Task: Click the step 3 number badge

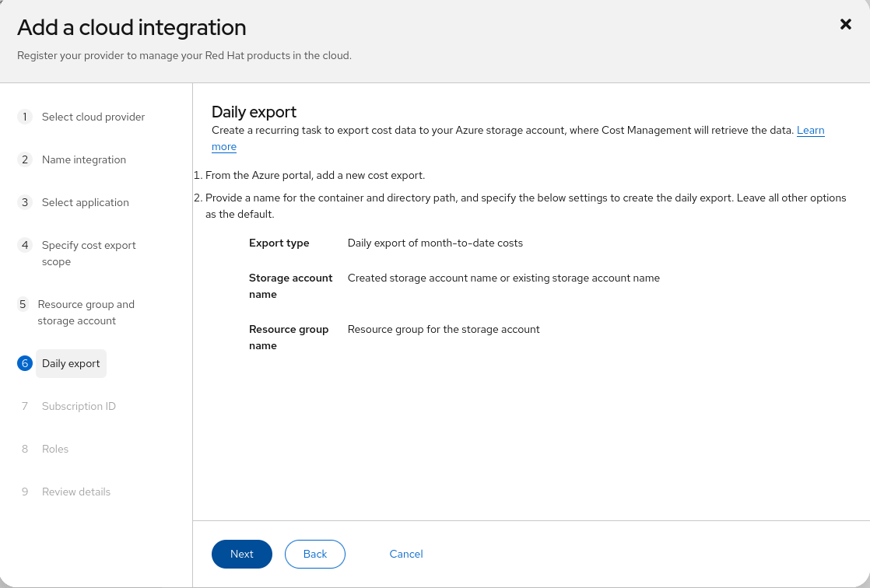Action: click(x=25, y=202)
